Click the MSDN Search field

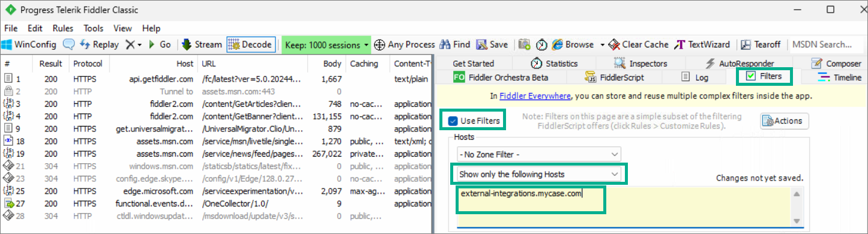[x=827, y=44]
